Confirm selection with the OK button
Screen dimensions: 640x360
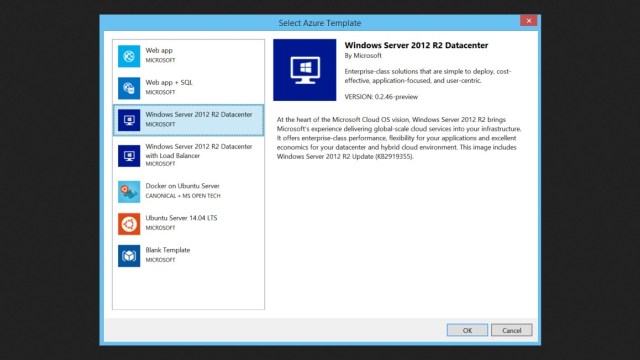(x=467, y=330)
